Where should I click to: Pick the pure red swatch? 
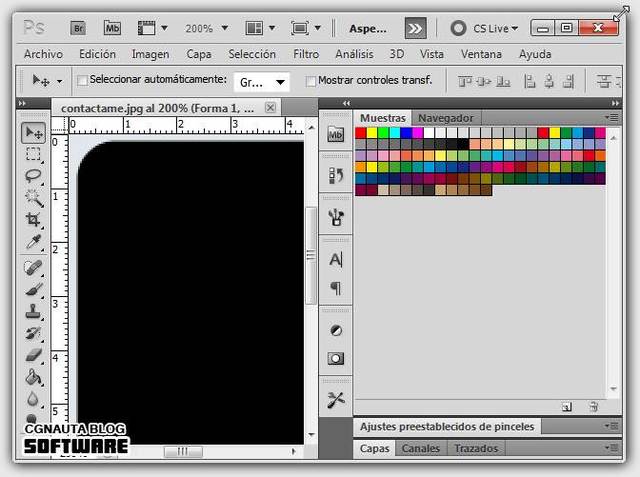coord(361,133)
